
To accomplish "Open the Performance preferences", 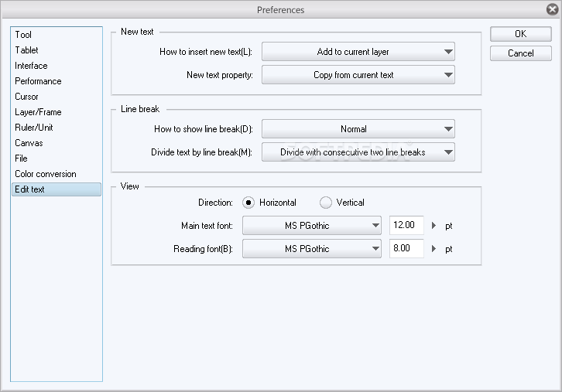I will click(57, 81).
